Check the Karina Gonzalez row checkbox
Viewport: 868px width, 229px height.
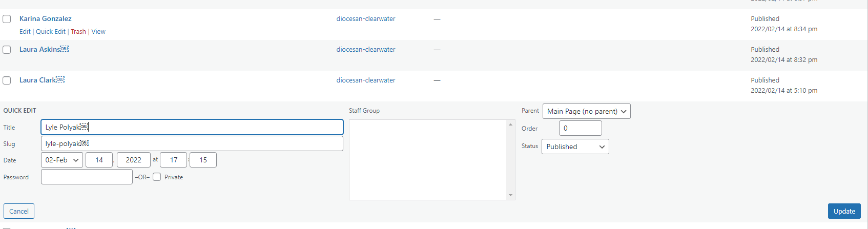coord(7,19)
